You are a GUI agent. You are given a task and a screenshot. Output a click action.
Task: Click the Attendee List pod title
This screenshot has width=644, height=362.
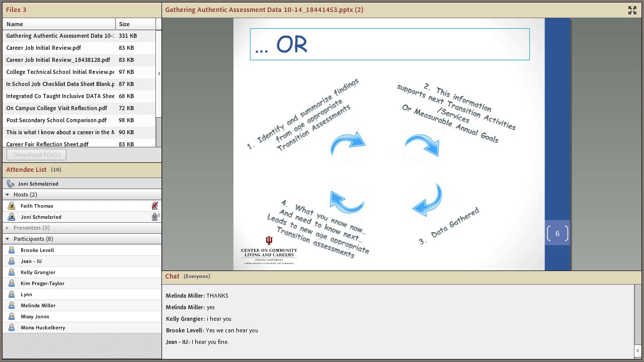26,169
